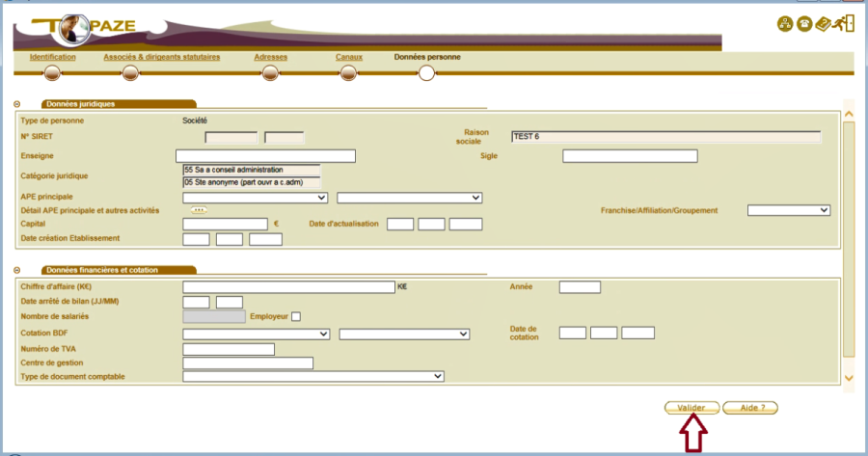Open the help book icon

pos(825,24)
